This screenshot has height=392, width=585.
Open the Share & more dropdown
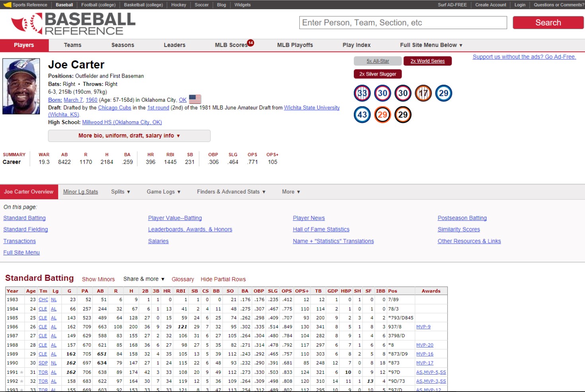pos(144,279)
